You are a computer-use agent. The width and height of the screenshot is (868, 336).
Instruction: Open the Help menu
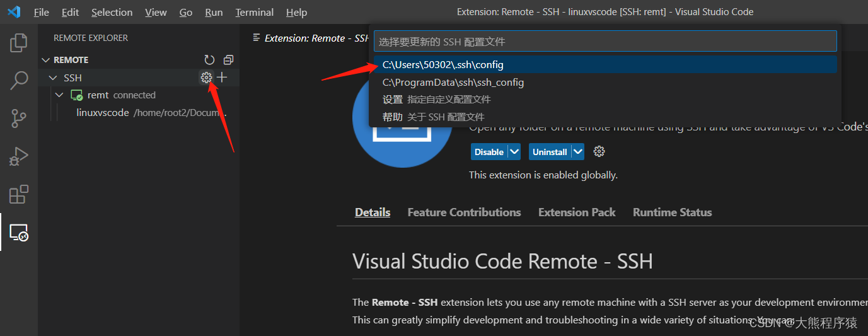(296, 12)
